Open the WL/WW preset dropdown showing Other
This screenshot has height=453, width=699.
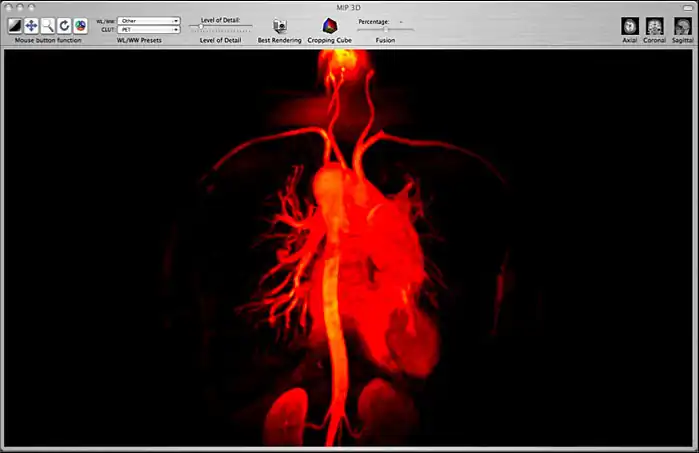pyautogui.click(x=148, y=20)
